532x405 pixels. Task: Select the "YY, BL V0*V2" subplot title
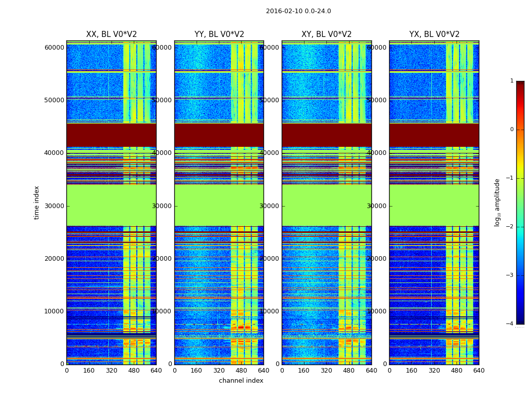click(x=219, y=34)
